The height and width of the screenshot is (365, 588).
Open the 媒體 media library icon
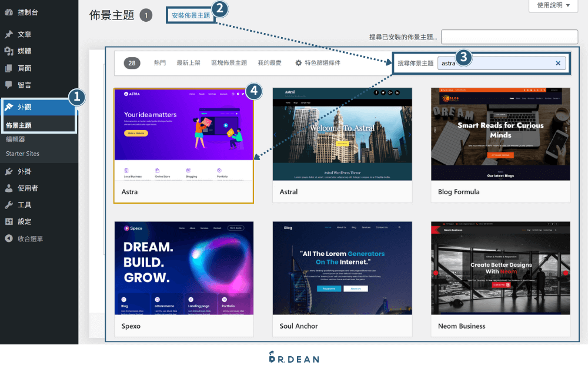(x=8, y=52)
